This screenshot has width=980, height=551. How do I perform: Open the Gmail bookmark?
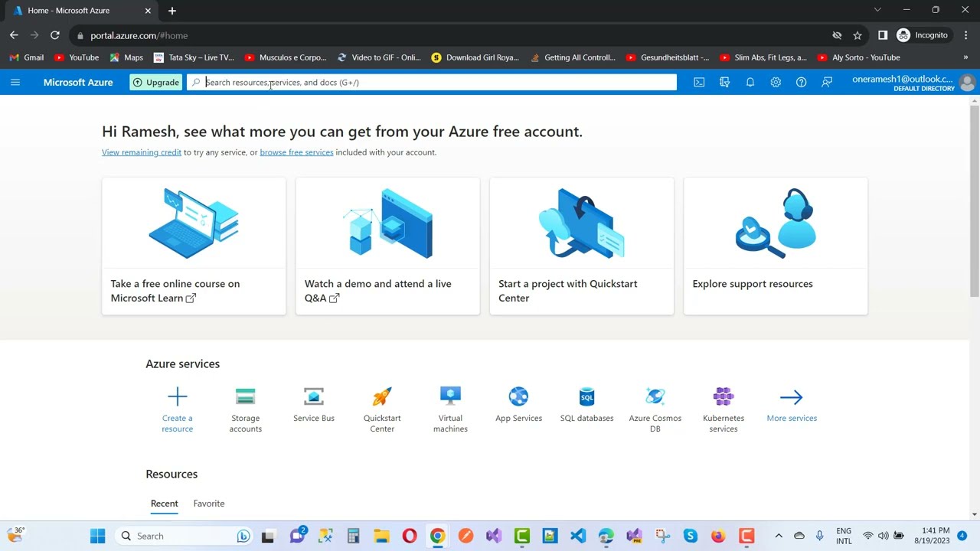[x=27, y=57]
